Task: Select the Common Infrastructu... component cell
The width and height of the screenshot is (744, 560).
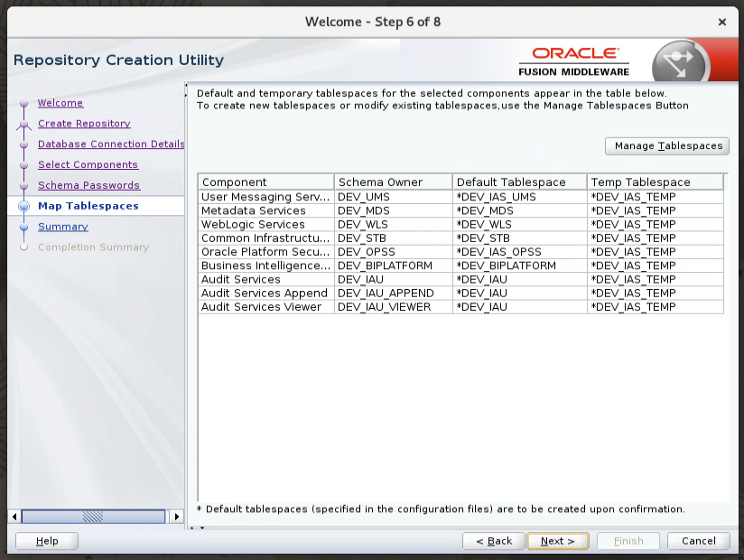Action: pyautogui.click(x=266, y=238)
